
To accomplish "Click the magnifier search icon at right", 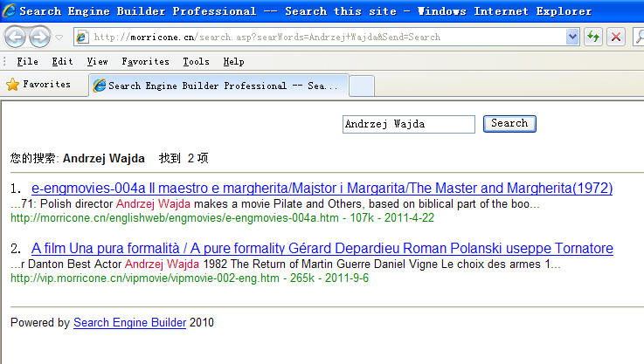I will [639, 37].
